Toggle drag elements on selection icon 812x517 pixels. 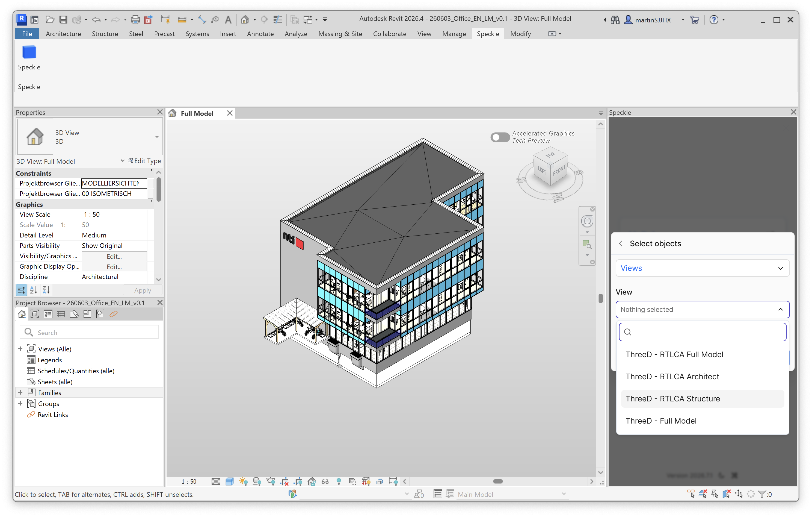click(x=739, y=494)
